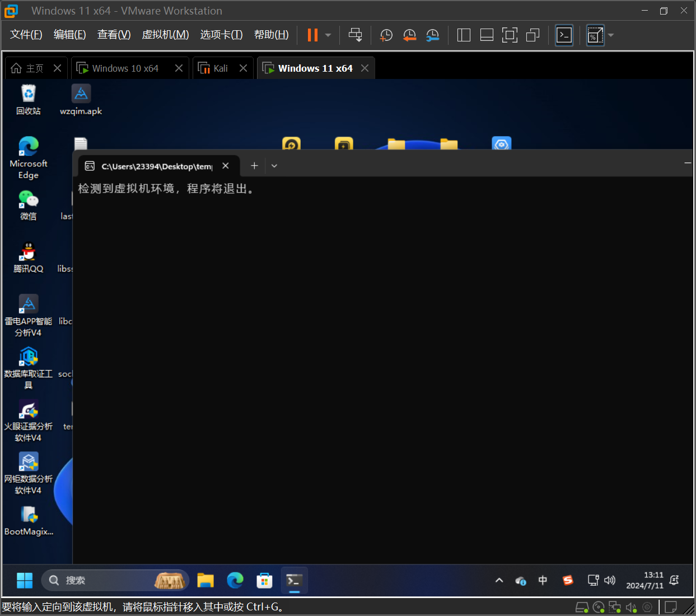
Task: Open the snapshot manager
Action: pos(432,35)
